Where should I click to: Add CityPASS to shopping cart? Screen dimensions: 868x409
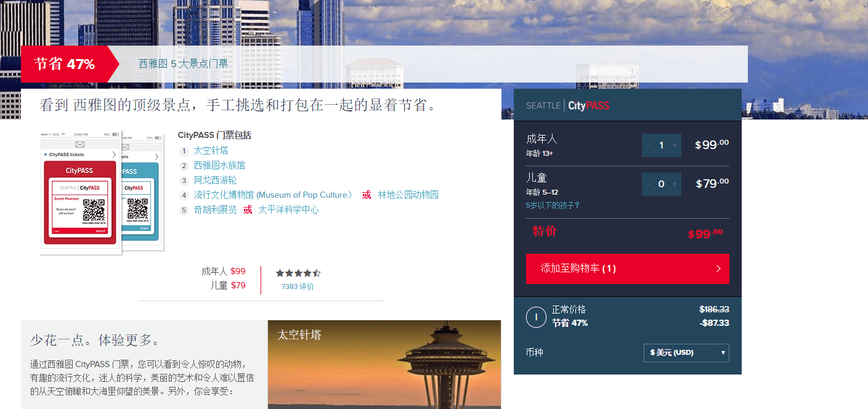pyautogui.click(x=627, y=269)
